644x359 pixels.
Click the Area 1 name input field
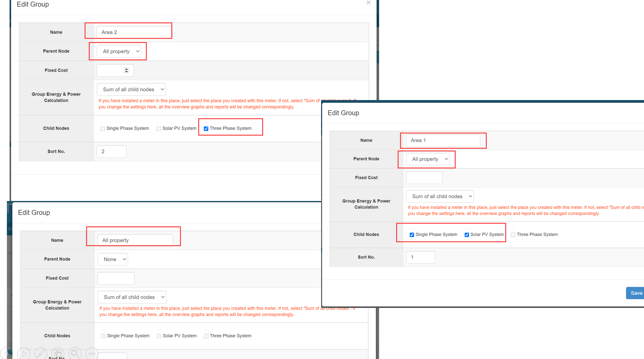pos(442,140)
